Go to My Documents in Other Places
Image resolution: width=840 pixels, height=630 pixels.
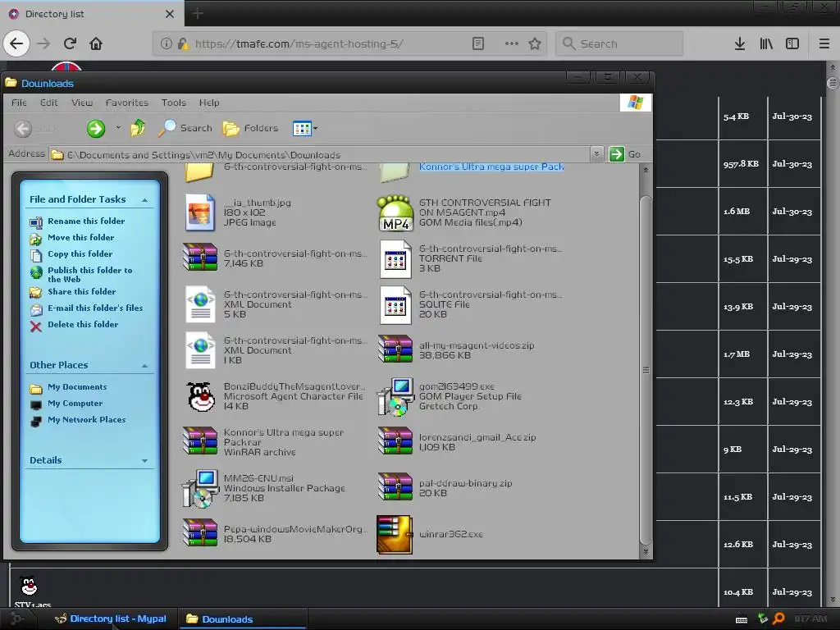tap(77, 387)
